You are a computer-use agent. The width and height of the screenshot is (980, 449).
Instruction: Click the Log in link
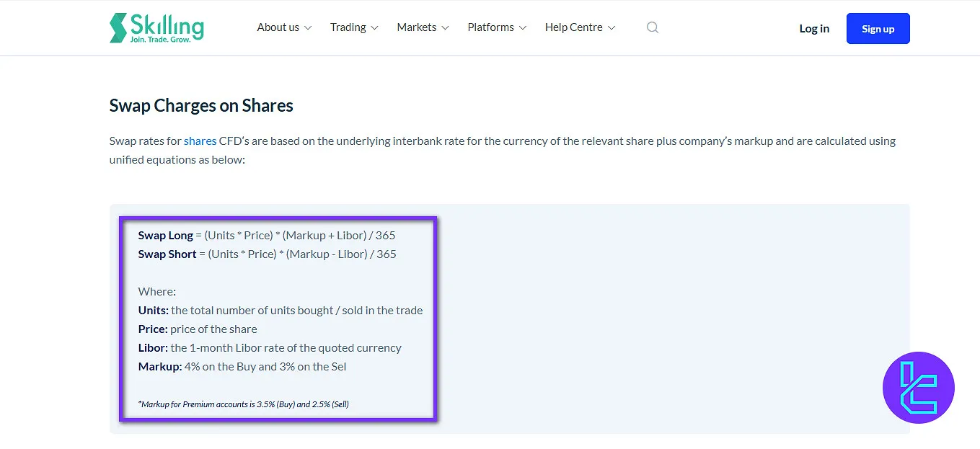tap(814, 29)
